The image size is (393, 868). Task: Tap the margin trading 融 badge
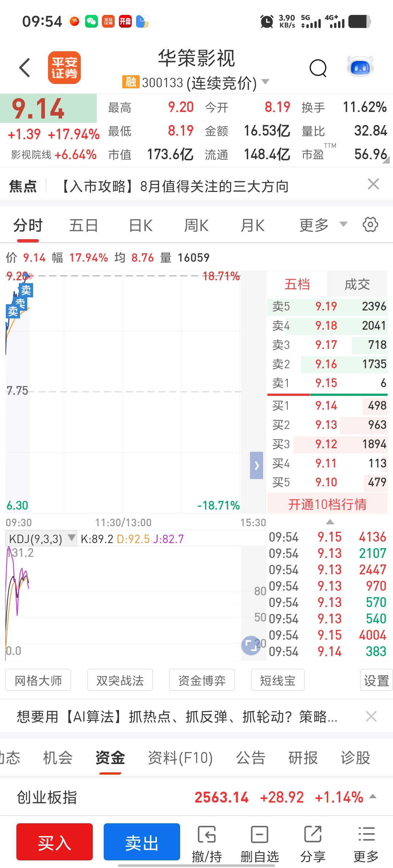point(131,82)
